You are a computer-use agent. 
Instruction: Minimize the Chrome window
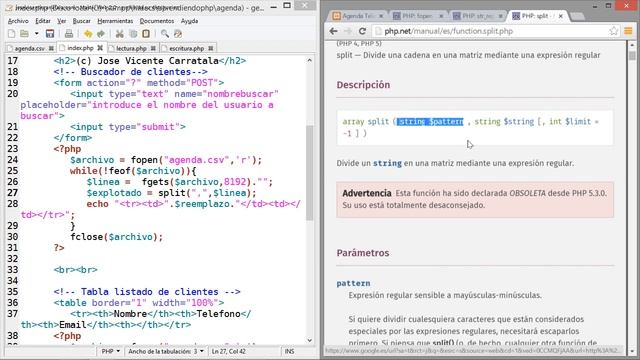595,6
